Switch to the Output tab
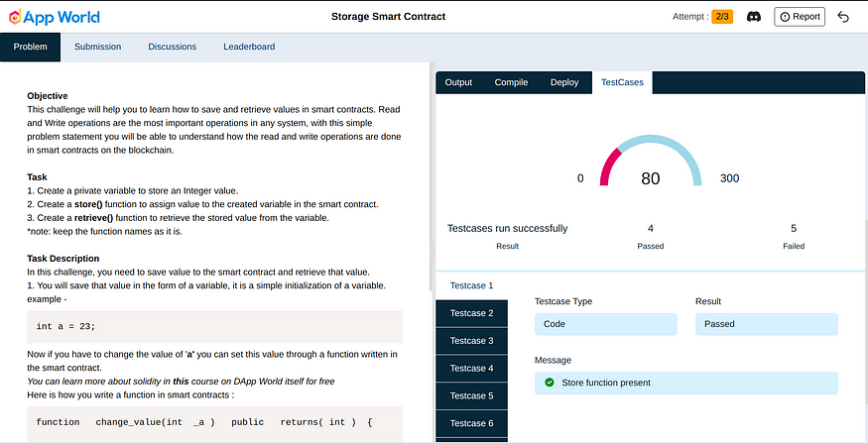868x443 pixels. coord(458,82)
